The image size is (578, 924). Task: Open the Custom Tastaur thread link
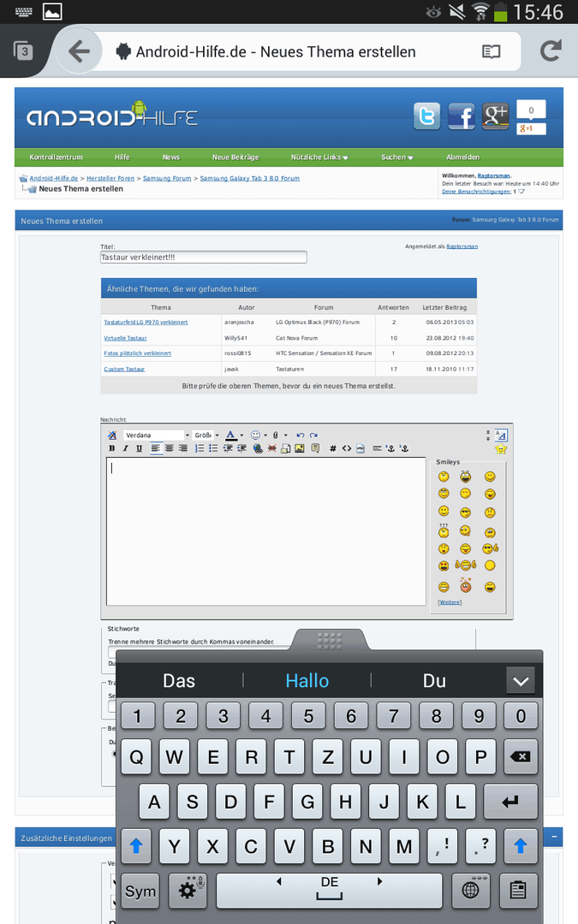124,370
